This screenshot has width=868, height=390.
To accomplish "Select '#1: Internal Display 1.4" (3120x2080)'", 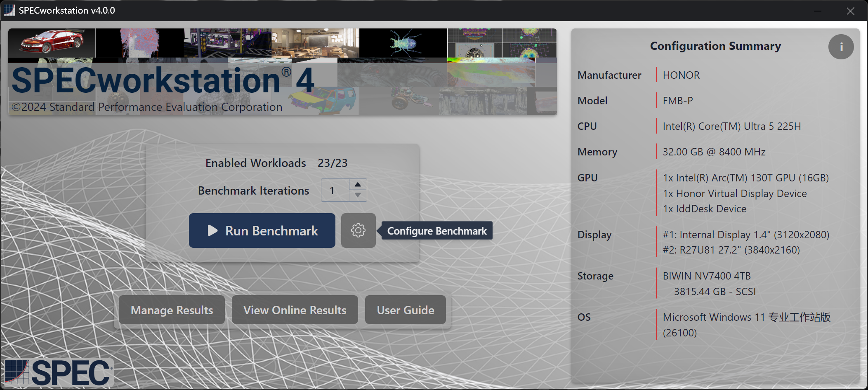I will 746,235.
